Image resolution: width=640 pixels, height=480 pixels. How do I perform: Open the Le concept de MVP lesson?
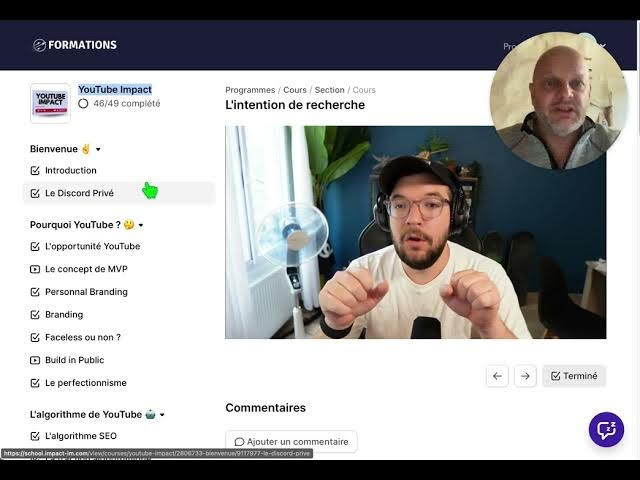pos(86,269)
